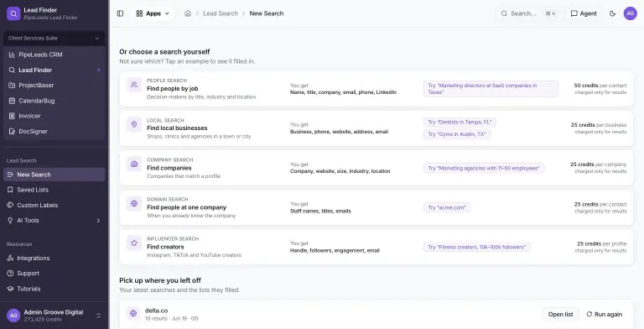Open Saved Lists
Image resolution: width=644 pixels, height=329 pixels.
(54, 190)
